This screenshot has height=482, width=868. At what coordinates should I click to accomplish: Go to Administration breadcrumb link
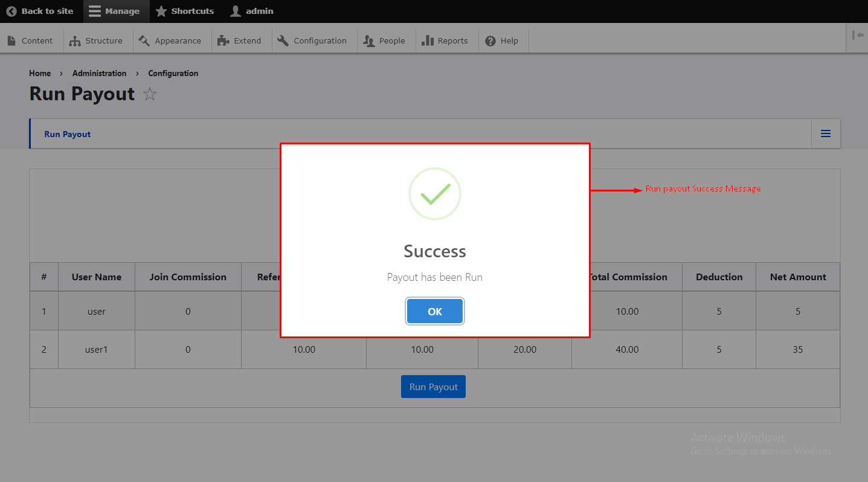pyautogui.click(x=99, y=73)
